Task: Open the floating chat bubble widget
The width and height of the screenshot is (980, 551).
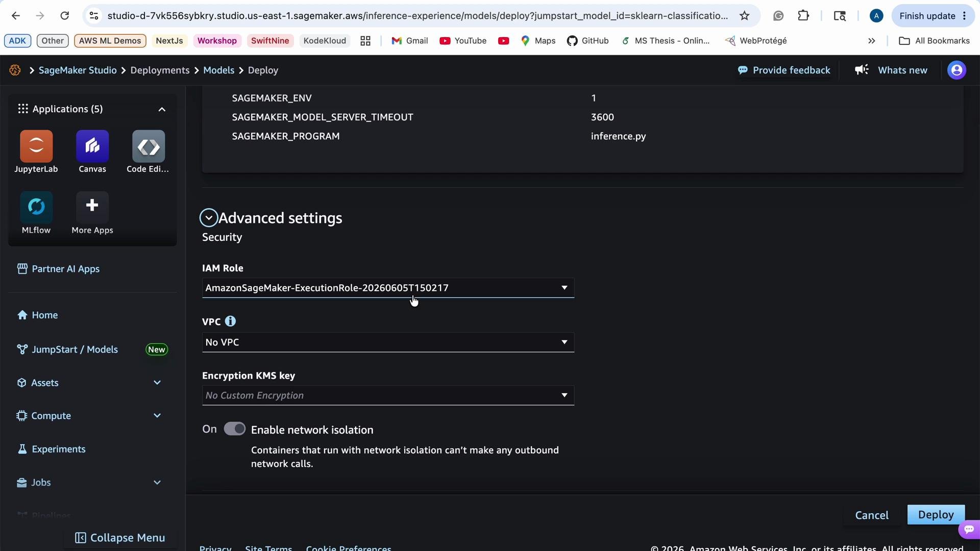Action: click(x=969, y=529)
